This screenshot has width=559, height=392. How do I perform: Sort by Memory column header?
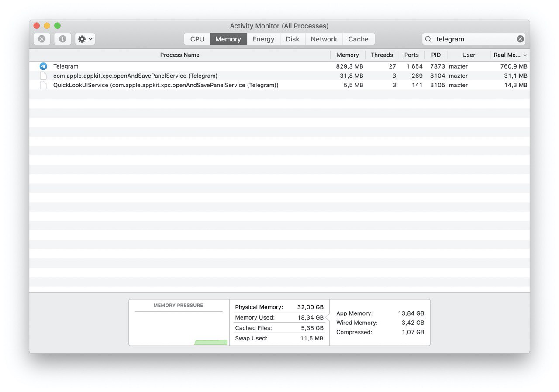(x=348, y=55)
